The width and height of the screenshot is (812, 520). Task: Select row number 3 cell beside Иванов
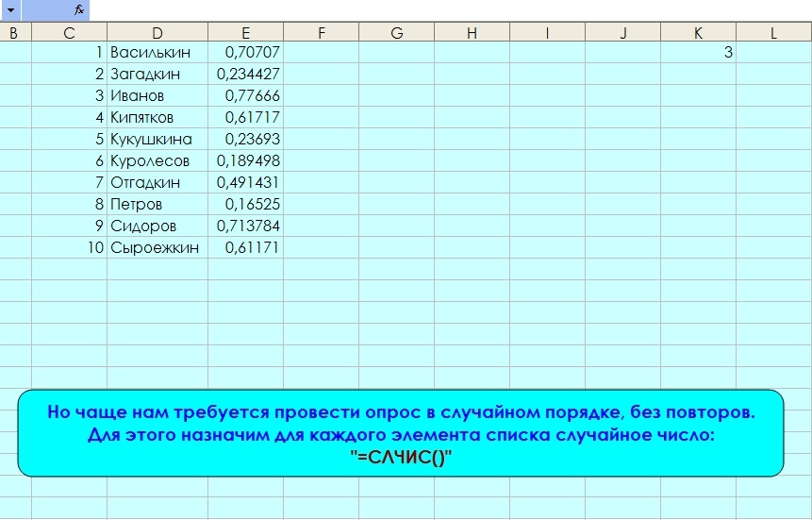click(x=70, y=96)
